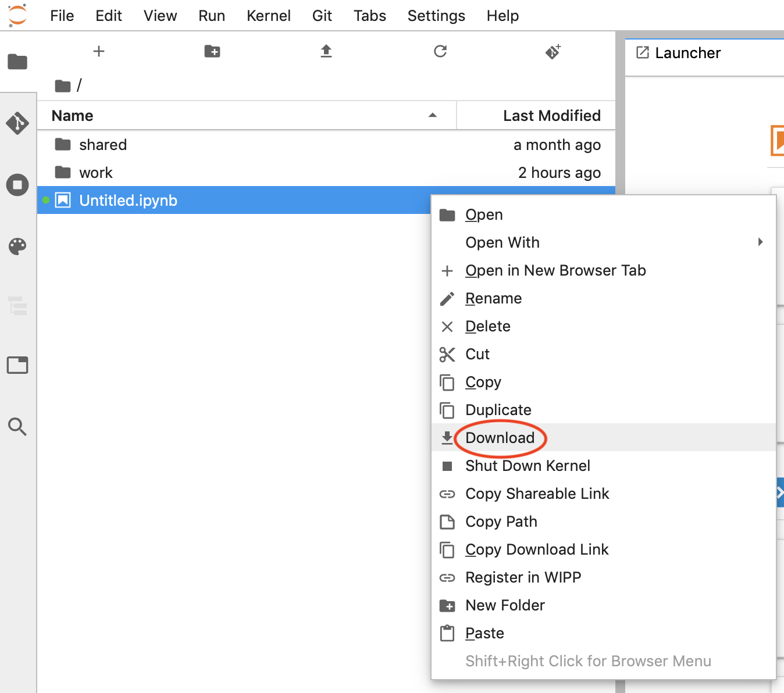Open the Kernel menu
Screen dimensions: 784x693
click(x=269, y=16)
